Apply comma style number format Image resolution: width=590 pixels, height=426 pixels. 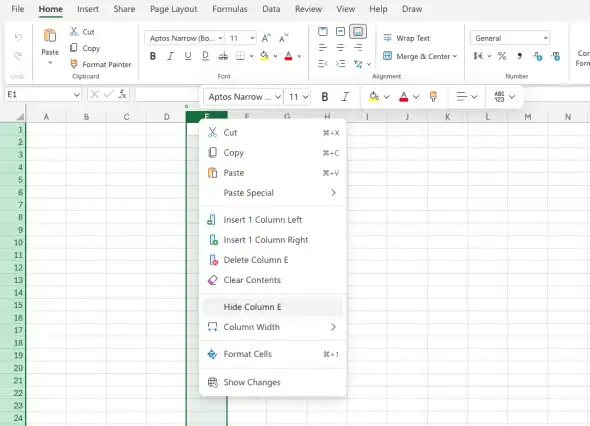(520, 56)
